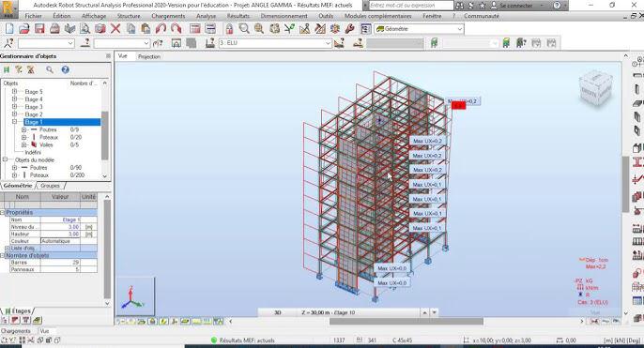Click the screen capture camera icon

point(100,28)
